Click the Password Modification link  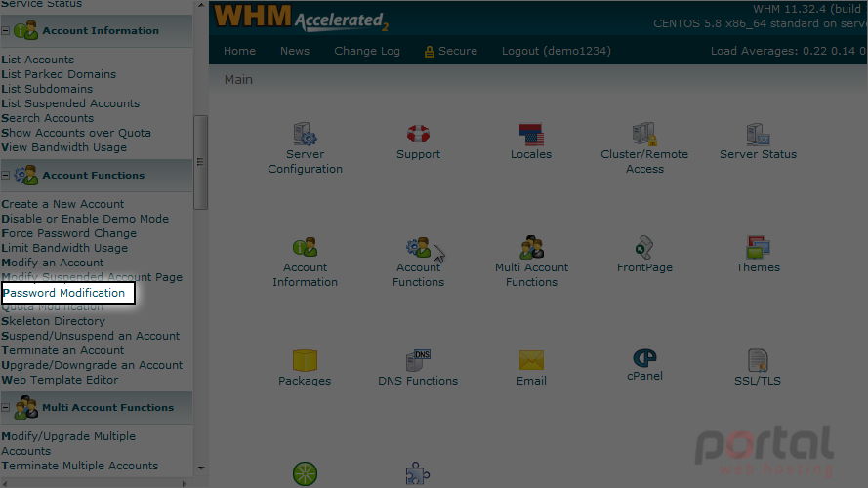click(64, 293)
